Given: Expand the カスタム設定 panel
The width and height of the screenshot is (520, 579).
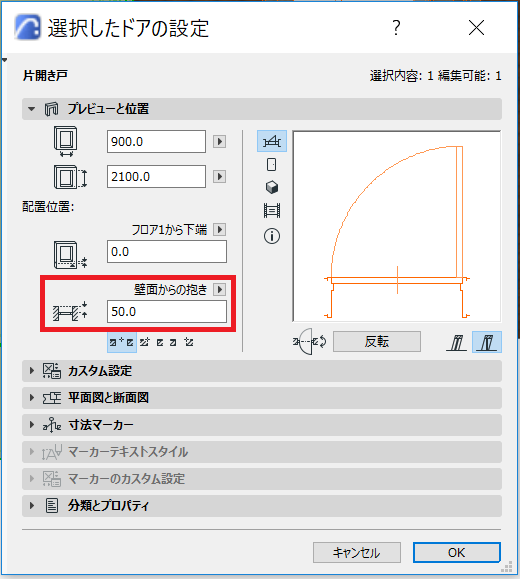Looking at the screenshot, I should pyautogui.click(x=32, y=371).
